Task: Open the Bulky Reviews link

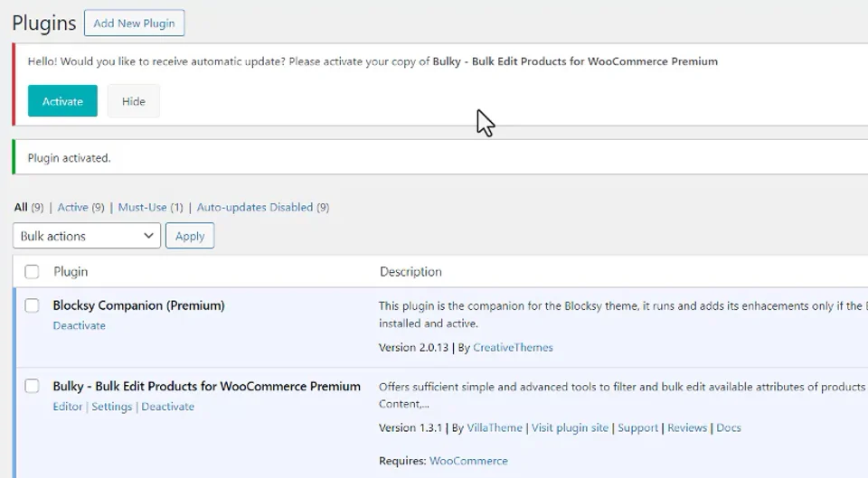Action: [x=687, y=427]
